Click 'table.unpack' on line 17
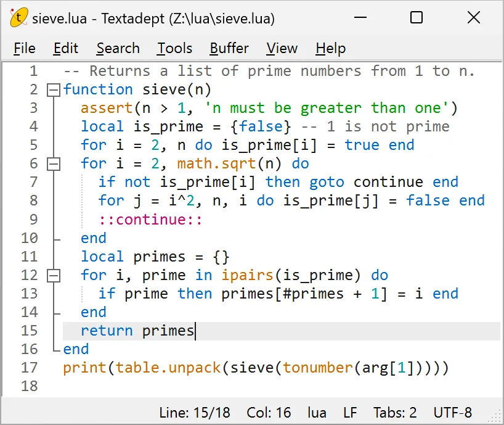The height and width of the screenshot is (425, 504). click(x=168, y=368)
